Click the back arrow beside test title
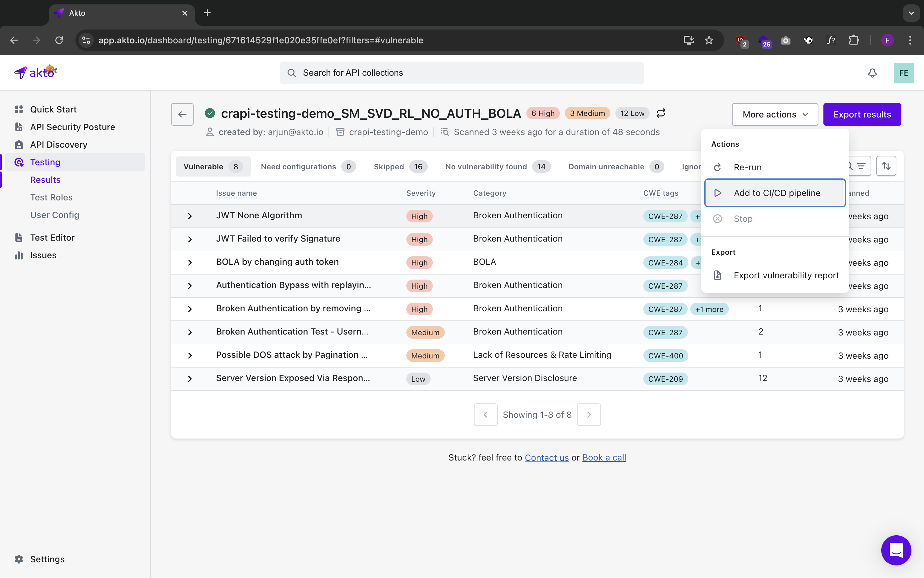This screenshot has height=578, width=924. coord(182,114)
